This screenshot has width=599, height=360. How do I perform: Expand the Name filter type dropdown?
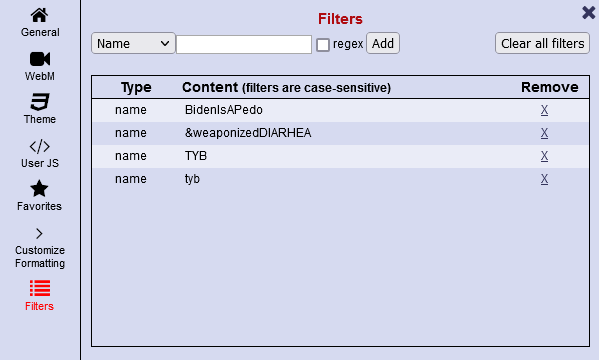point(133,43)
